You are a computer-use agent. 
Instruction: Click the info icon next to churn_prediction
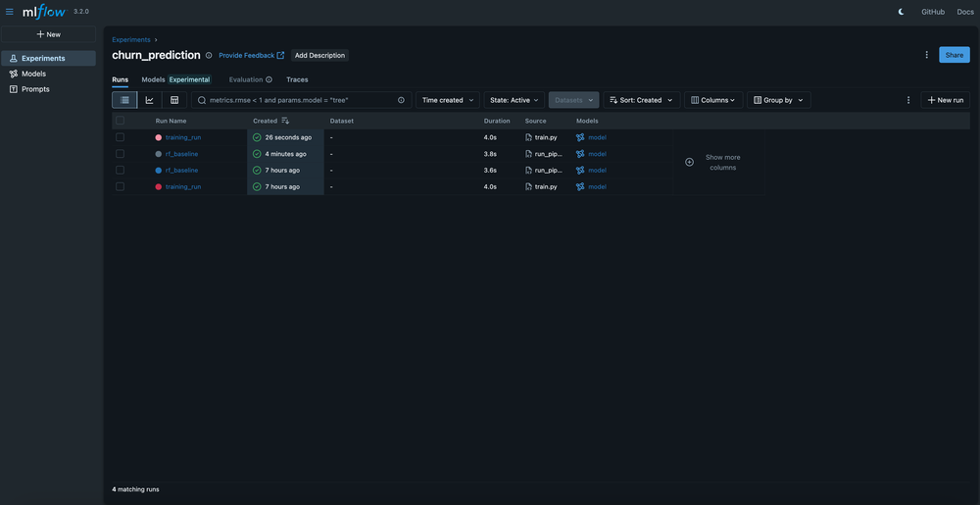pos(209,56)
